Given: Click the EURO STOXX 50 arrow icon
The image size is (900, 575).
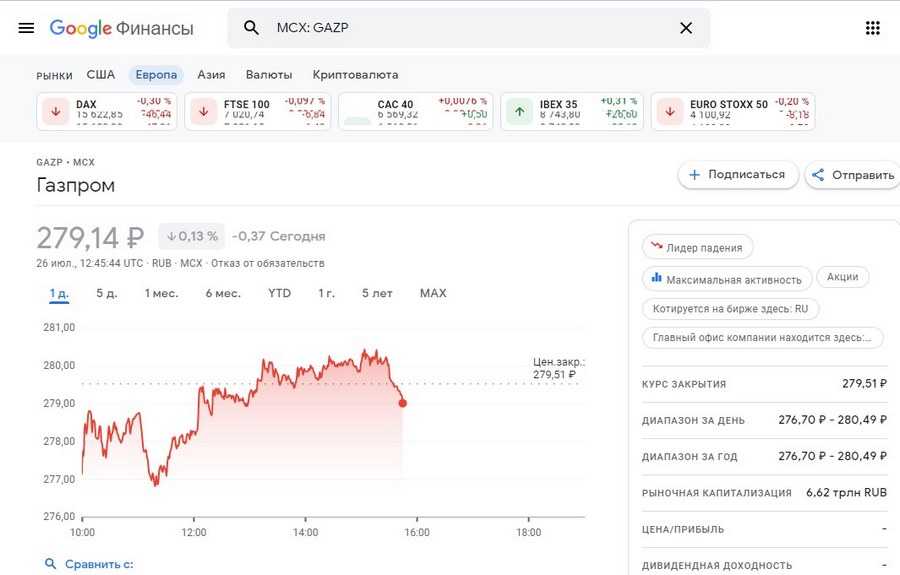Looking at the screenshot, I should click(x=670, y=111).
